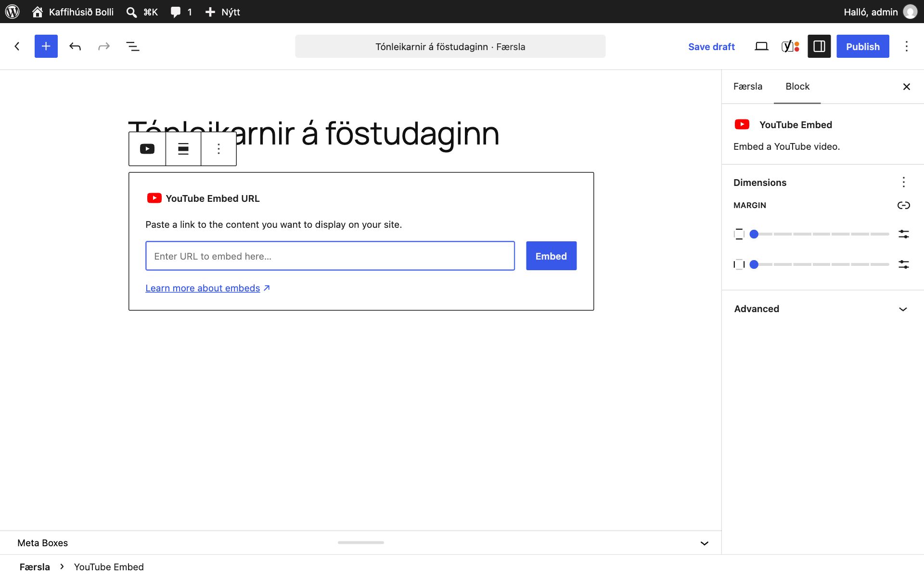Open the block toolbar options menu

click(x=218, y=149)
